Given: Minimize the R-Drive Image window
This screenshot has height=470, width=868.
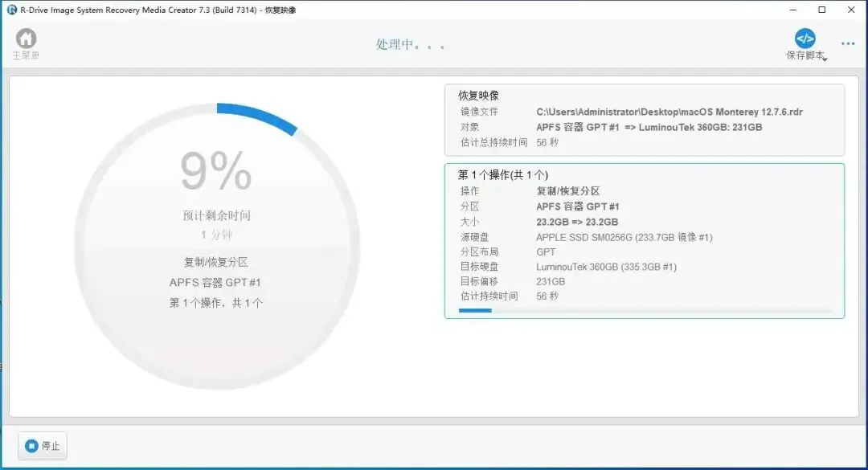Looking at the screenshot, I should (x=792, y=10).
